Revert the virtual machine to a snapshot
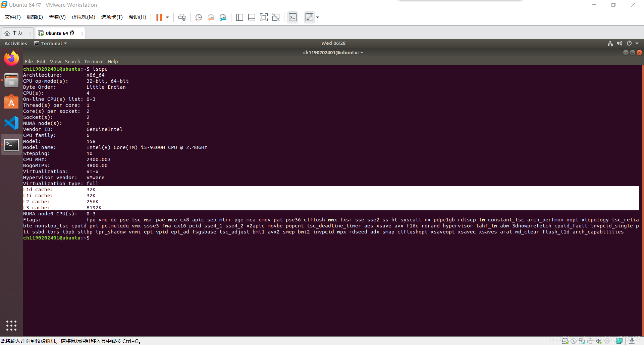This screenshot has width=644, height=345. coord(211,17)
